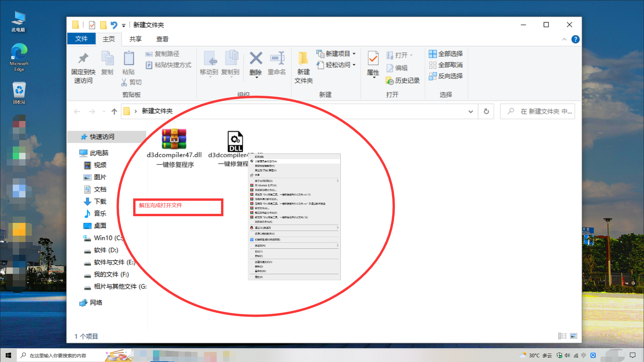
Task: Switch to the View (查看) tab
Action: 162,39
